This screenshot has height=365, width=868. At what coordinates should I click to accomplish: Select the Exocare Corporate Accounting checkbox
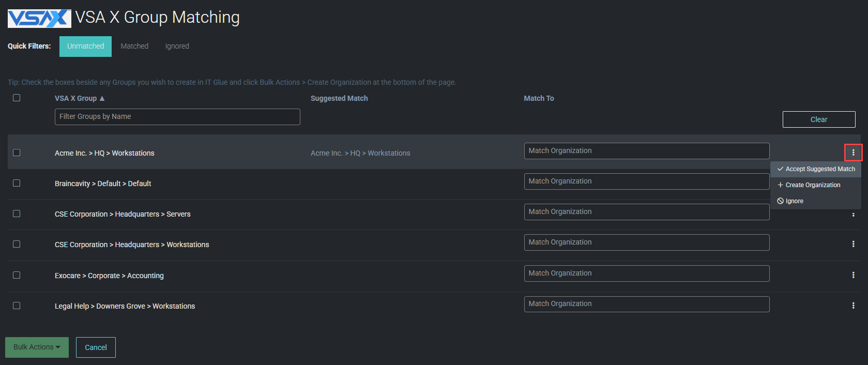coord(17,275)
